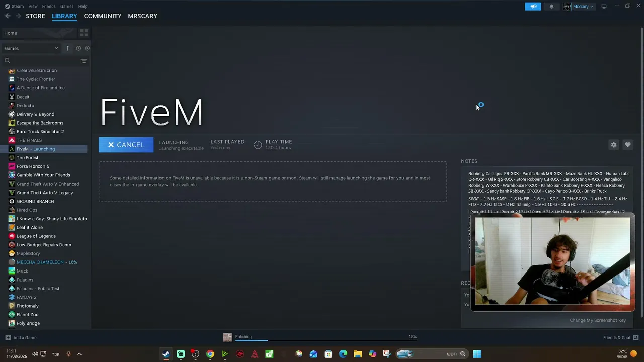Click the Muck game icon
644x362 pixels.
click(x=12, y=271)
